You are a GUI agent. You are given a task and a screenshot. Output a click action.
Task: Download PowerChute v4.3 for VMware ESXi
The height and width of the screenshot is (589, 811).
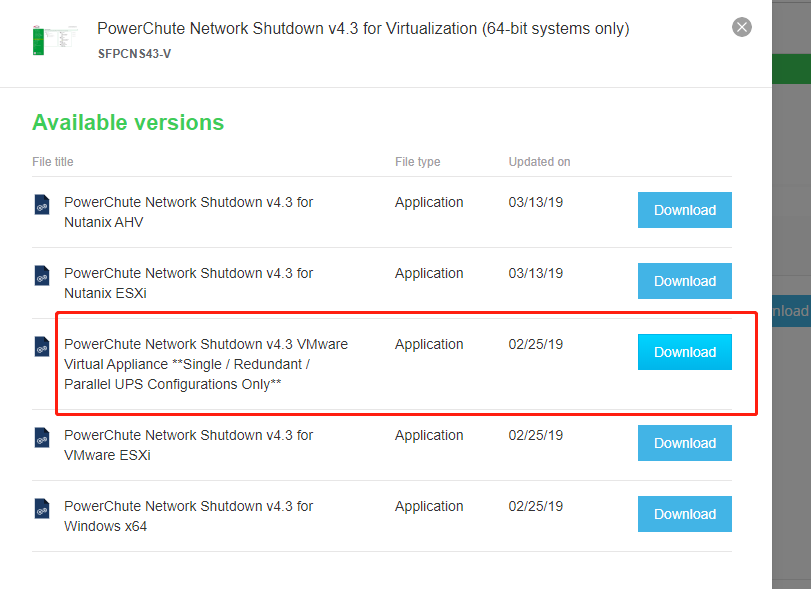(684, 443)
